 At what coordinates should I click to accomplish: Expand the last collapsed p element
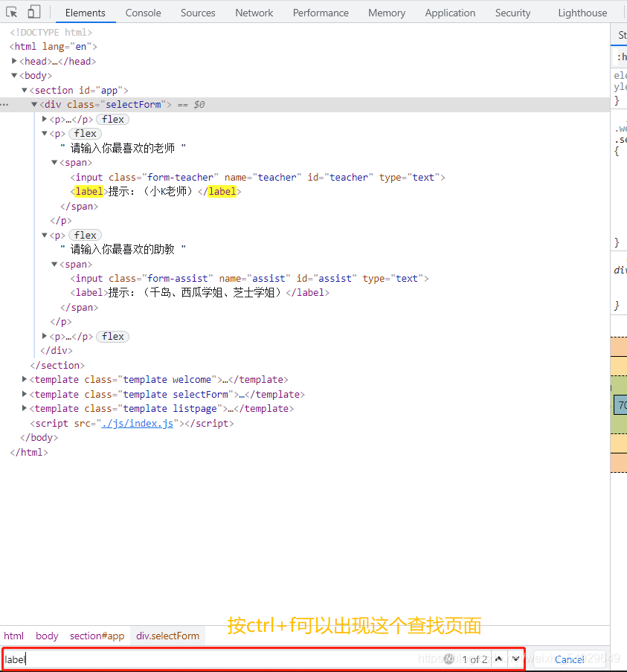[x=45, y=336]
